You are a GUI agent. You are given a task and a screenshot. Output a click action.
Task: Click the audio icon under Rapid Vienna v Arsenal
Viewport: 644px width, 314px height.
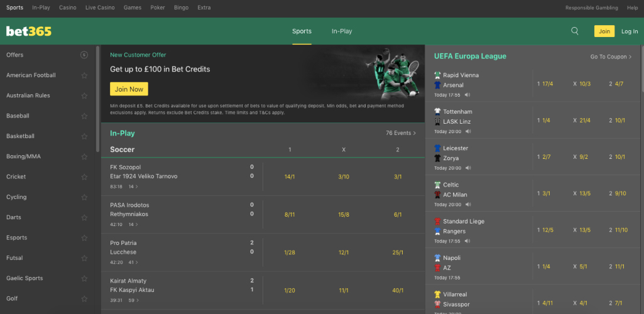coord(467,95)
